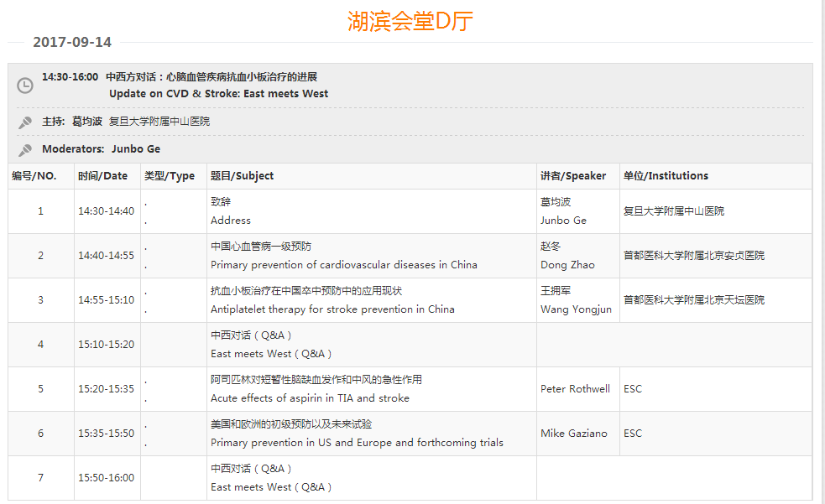825x504 pixels.
Task: Click Acute effects of aspirin in TIA and stroke
Action: 310,398
